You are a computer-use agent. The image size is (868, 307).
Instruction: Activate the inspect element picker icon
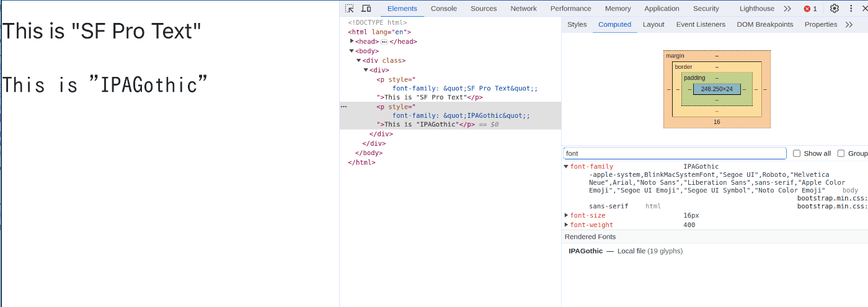350,8
